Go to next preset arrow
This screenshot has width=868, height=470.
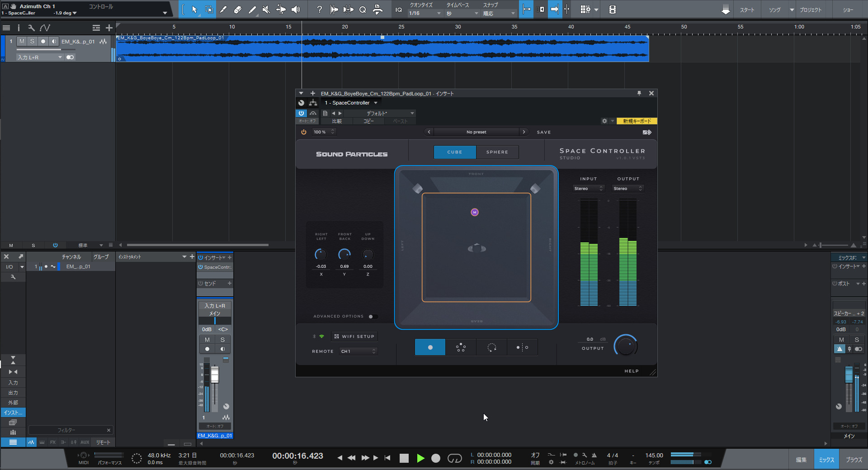tap(524, 132)
